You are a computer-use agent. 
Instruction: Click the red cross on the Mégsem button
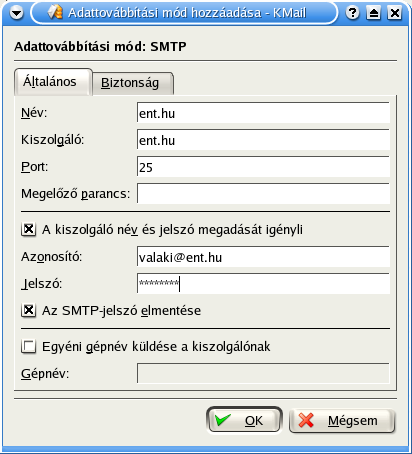[306, 420]
